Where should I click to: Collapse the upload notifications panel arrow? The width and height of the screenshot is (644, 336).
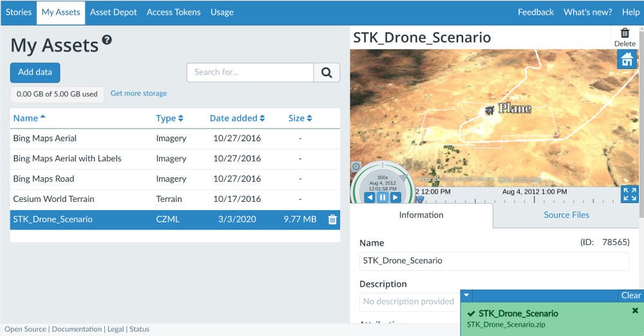467,295
